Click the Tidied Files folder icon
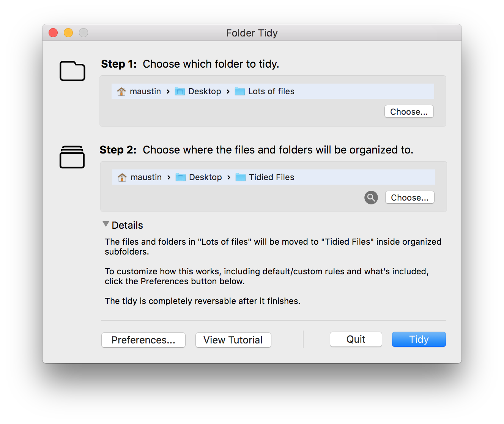This screenshot has height=424, width=504. click(x=241, y=177)
